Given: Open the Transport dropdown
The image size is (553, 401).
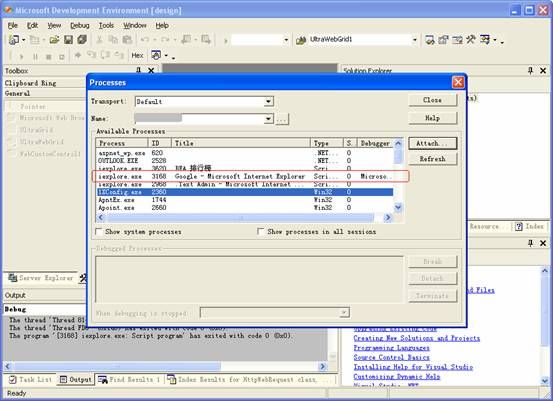Looking at the screenshot, I should [268, 102].
